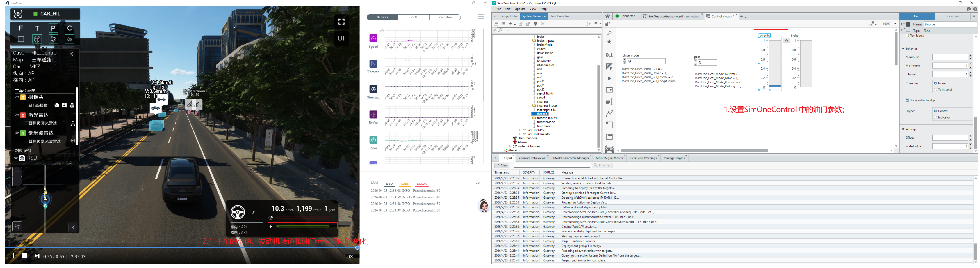
Task: Click the UI button in SimOne viewport
Action: (x=341, y=38)
